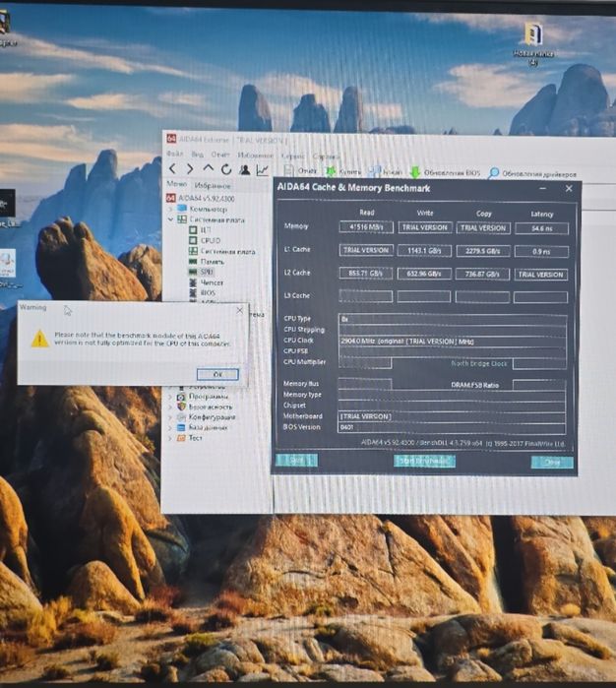
Task: Open the Вид menu
Action: coord(197,154)
